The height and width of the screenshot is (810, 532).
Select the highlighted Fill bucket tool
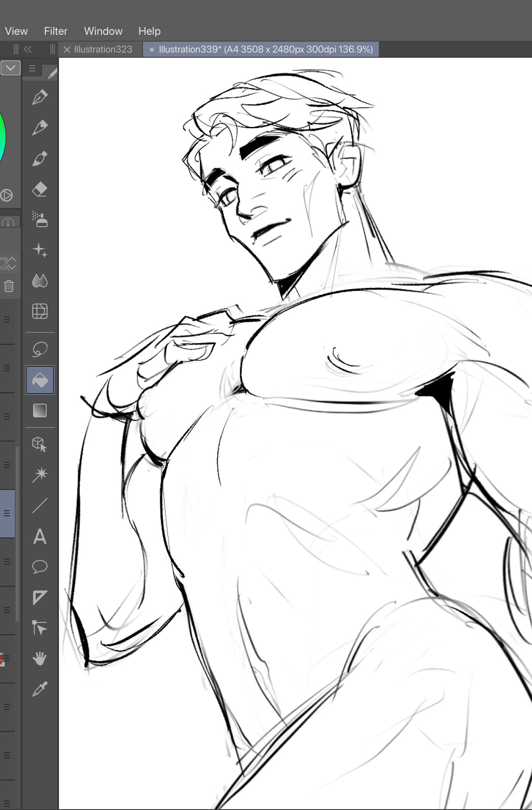coord(40,380)
